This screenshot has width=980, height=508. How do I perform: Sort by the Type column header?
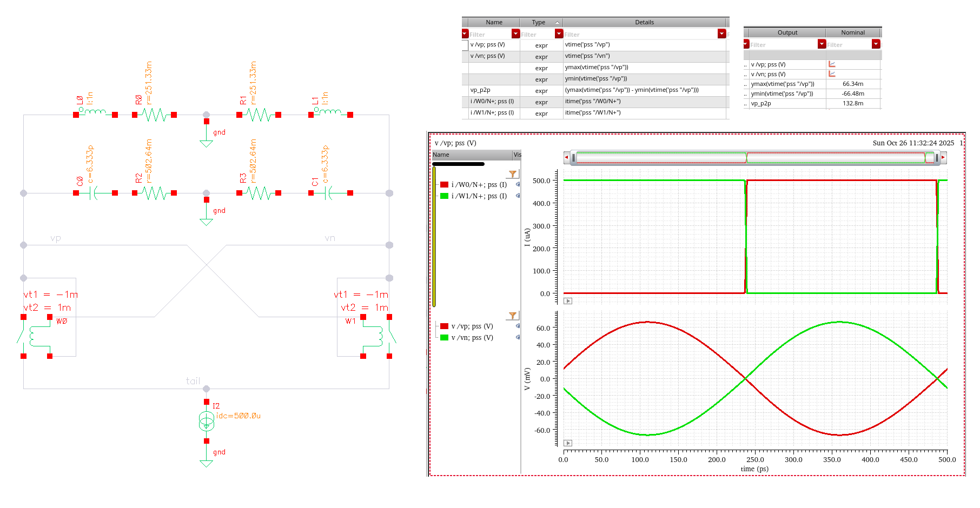(539, 22)
